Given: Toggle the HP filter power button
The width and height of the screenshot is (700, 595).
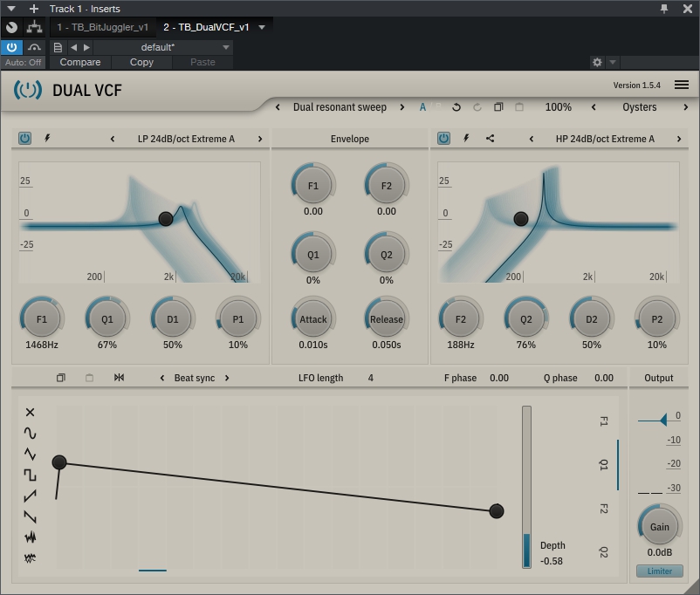Looking at the screenshot, I should [x=443, y=139].
